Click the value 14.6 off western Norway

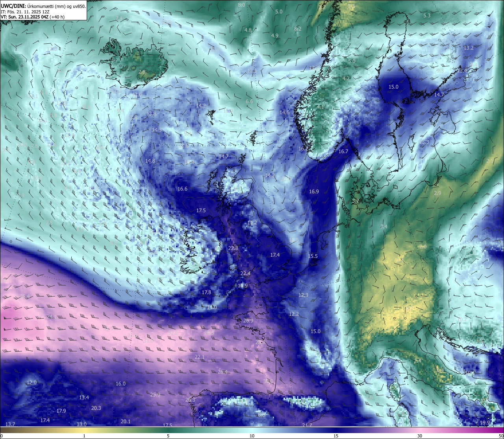(x=284, y=113)
